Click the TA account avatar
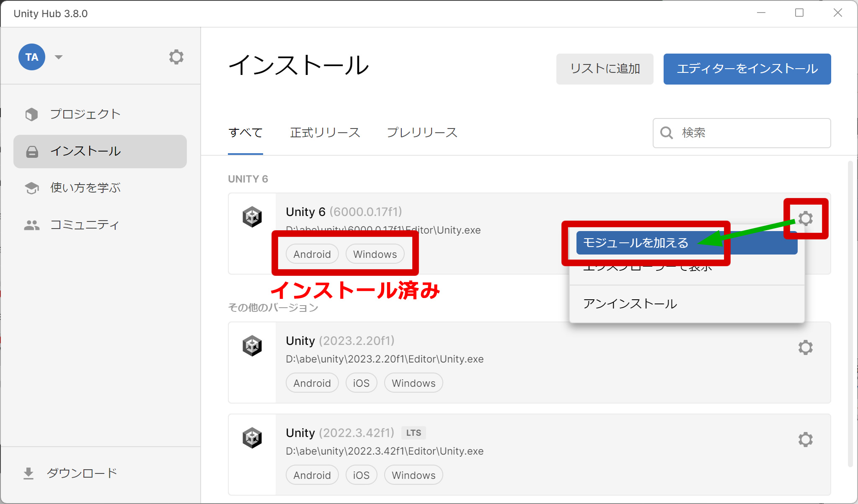This screenshot has height=504, width=858. point(32,57)
